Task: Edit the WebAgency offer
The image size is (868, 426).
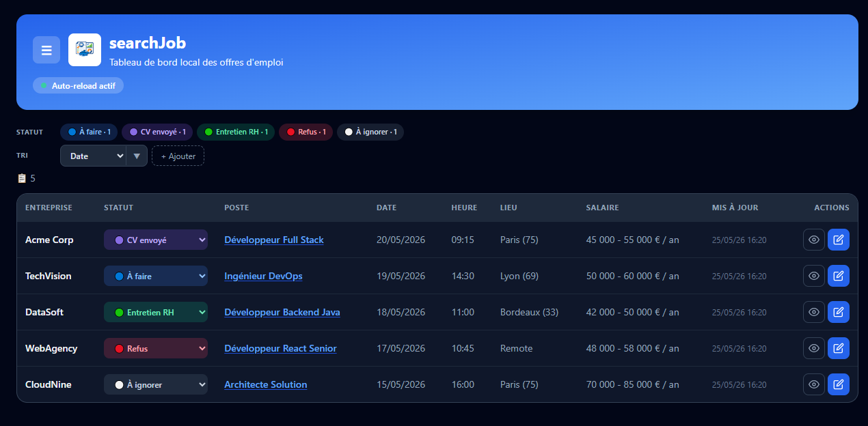Action: pos(839,348)
